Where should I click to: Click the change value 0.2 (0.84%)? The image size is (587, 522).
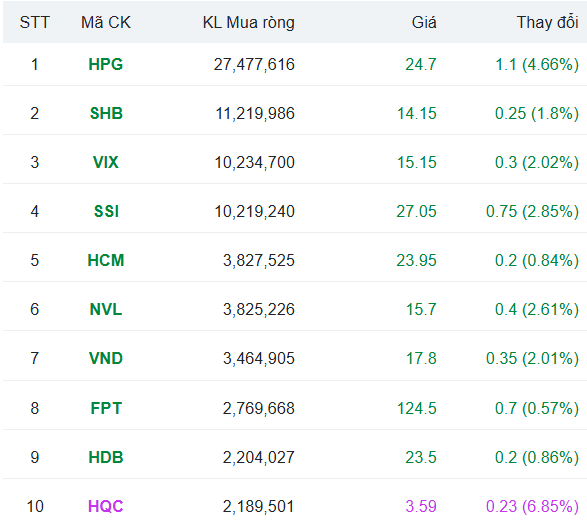coord(537,261)
